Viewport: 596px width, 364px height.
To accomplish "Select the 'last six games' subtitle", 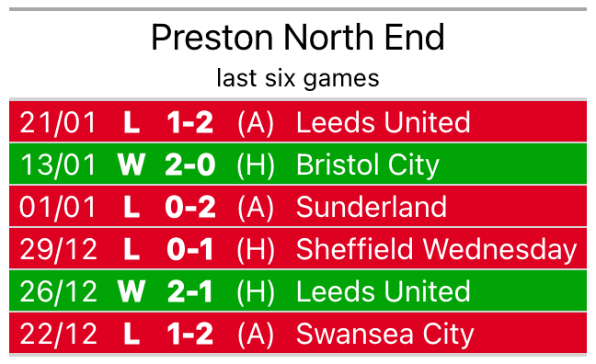I will 298,78.
